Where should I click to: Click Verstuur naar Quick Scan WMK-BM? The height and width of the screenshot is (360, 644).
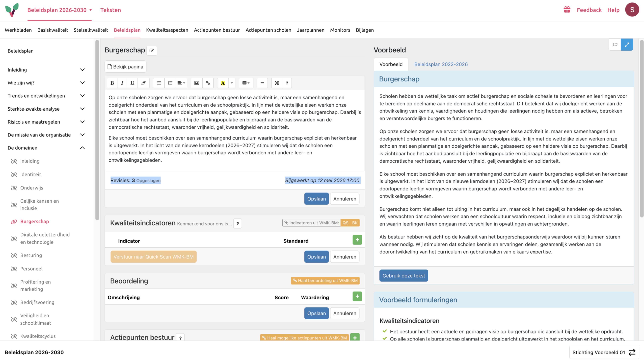click(153, 257)
